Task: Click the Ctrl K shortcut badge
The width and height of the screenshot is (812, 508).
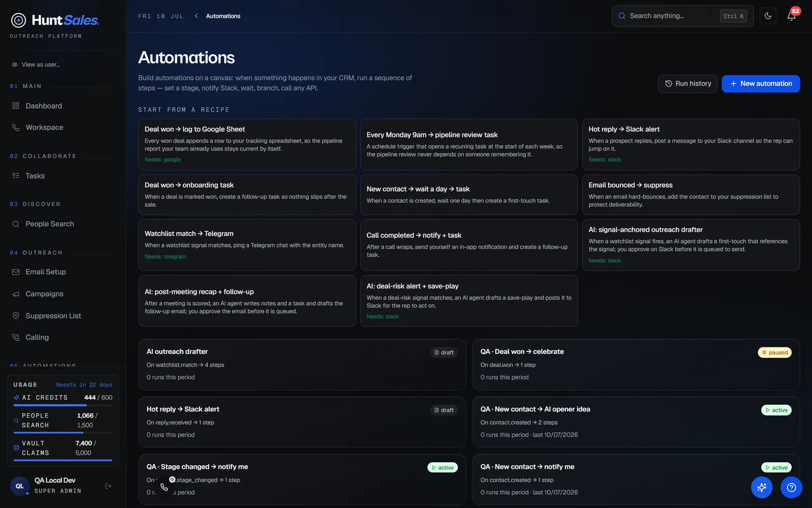Action: [x=733, y=16]
